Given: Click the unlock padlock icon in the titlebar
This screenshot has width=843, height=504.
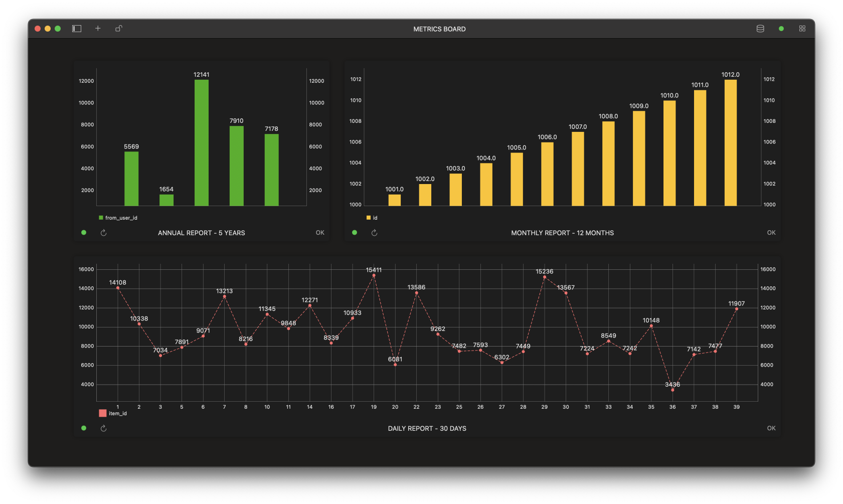Looking at the screenshot, I should tap(119, 29).
